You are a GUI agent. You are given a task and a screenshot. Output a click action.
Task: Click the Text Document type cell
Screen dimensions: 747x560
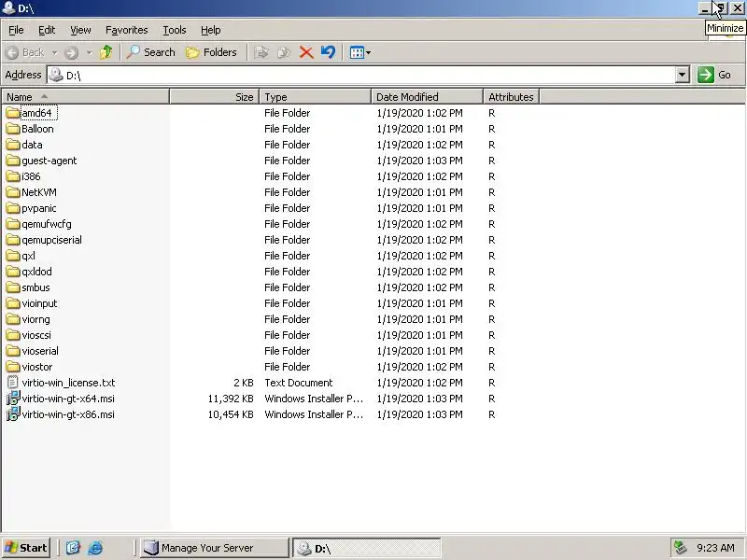299,383
